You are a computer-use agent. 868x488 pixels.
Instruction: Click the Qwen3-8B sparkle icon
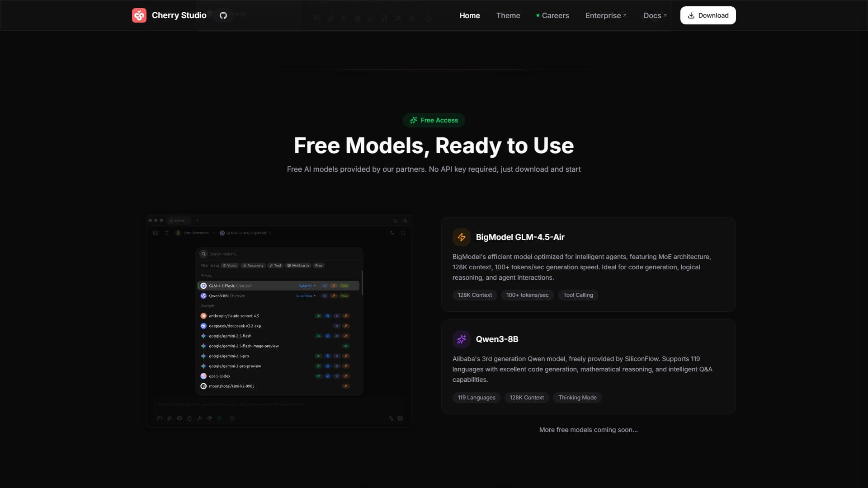[462, 339]
